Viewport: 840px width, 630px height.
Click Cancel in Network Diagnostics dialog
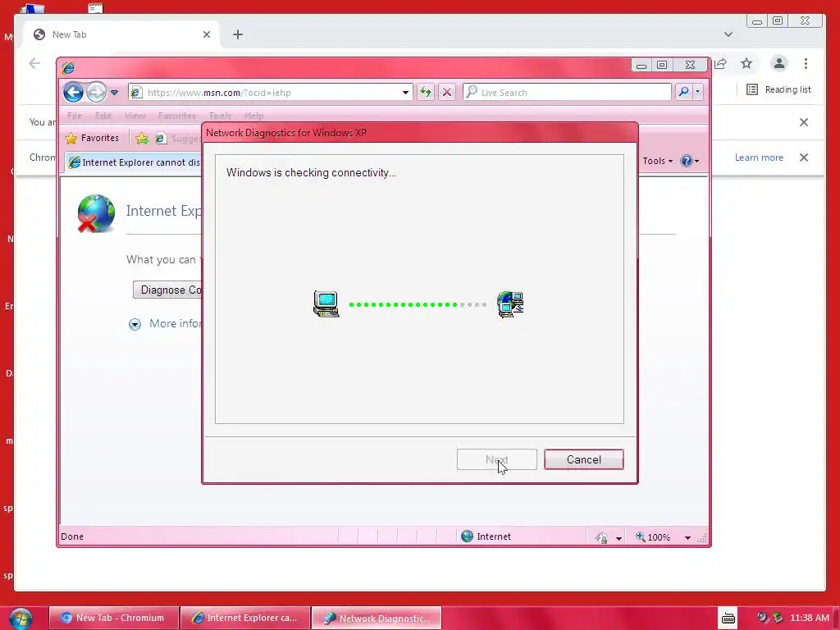[x=584, y=459]
